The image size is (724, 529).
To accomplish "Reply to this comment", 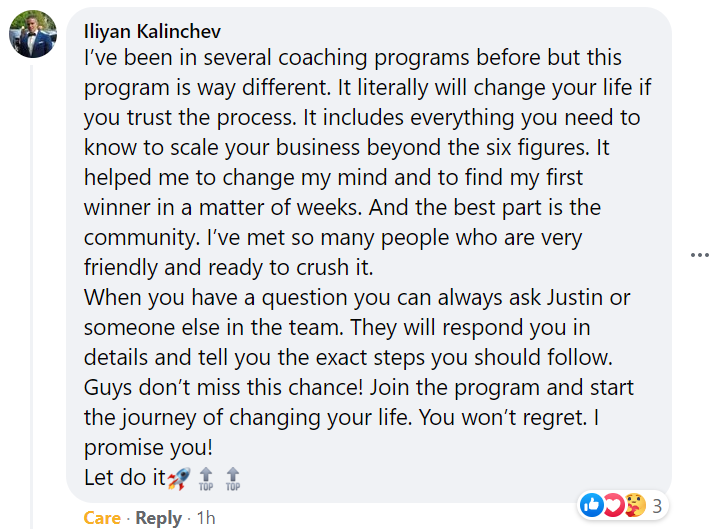I will point(159,517).
